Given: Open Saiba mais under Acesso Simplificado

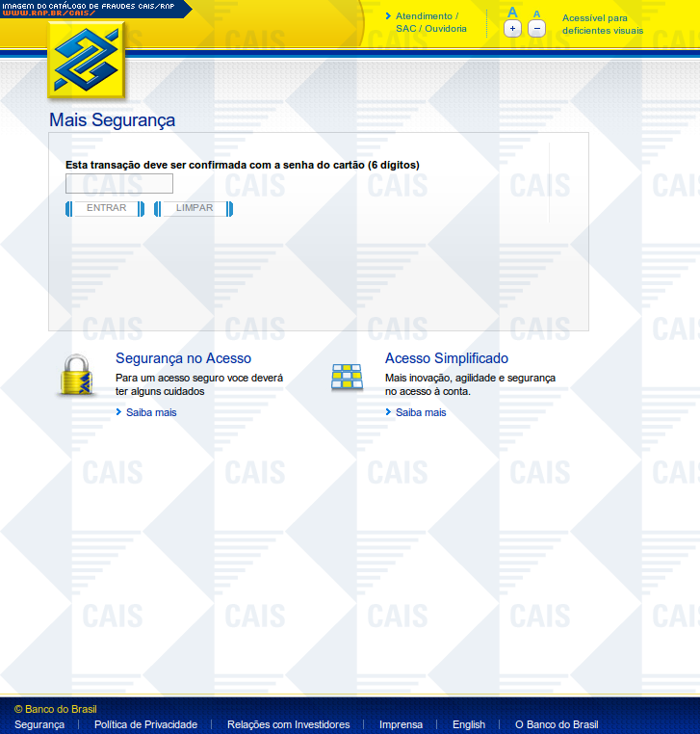Looking at the screenshot, I should (421, 412).
